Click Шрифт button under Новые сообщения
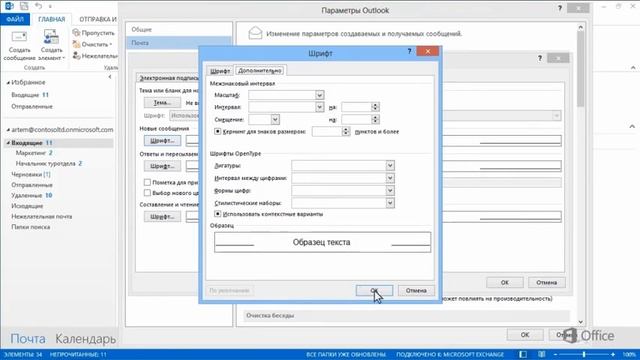The width and height of the screenshot is (640, 360). pyautogui.click(x=162, y=140)
